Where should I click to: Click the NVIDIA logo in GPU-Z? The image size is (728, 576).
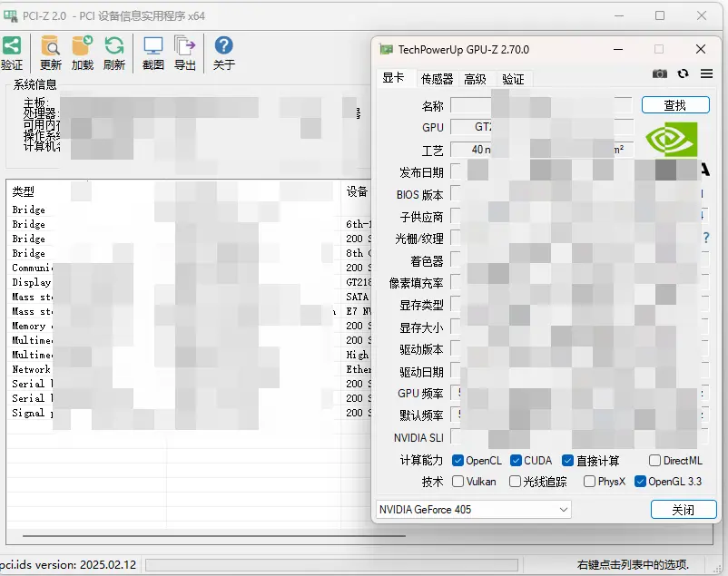(x=672, y=140)
